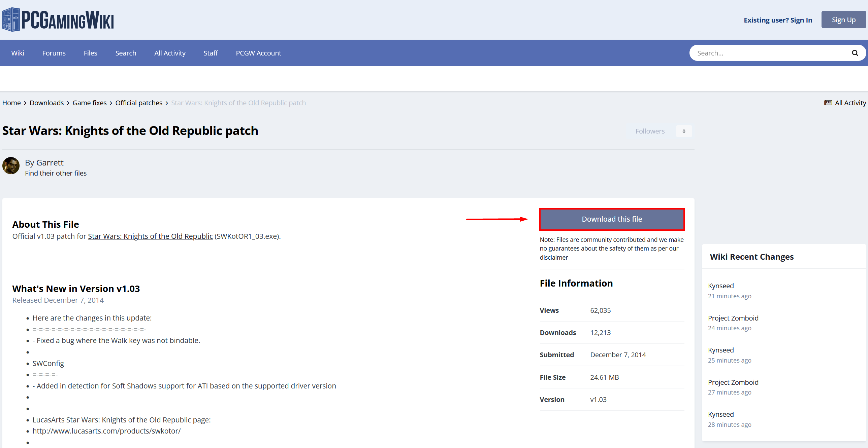868x448 pixels.
Task: Open the Knights of the Old Republic wiki link
Action: click(x=150, y=236)
